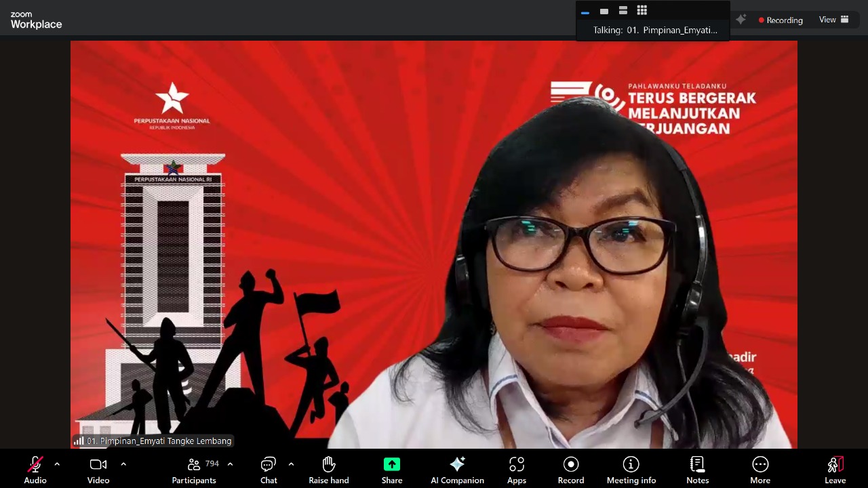The image size is (868, 488).
Task: Show Meeting info details
Action: (631, 469)
